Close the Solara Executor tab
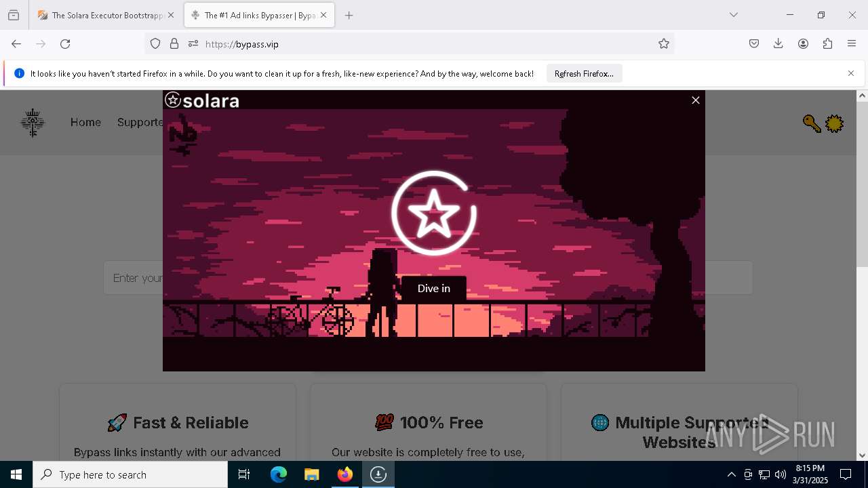Image resolution: width=868 pixels, height=488 pixels. tap(171, 15)
